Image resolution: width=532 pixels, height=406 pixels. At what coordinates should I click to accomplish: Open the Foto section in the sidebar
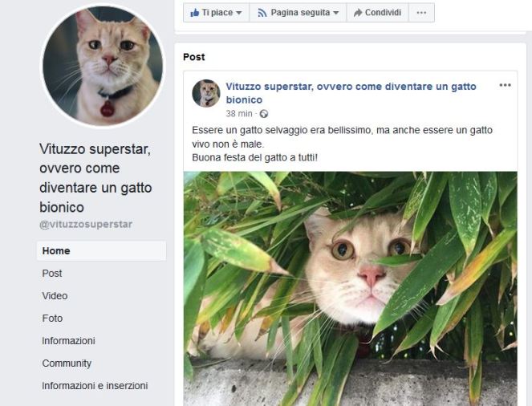click(x=52, y=319)
